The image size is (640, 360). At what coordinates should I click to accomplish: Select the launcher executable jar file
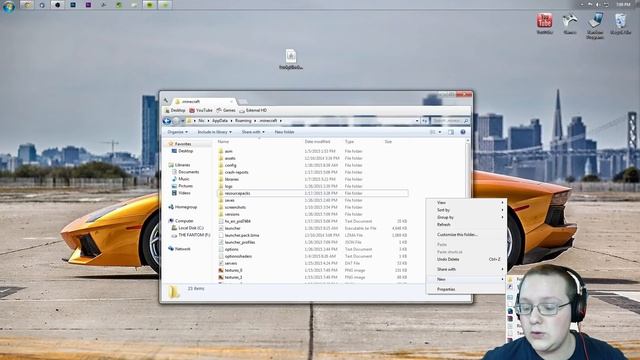point(232,228)
